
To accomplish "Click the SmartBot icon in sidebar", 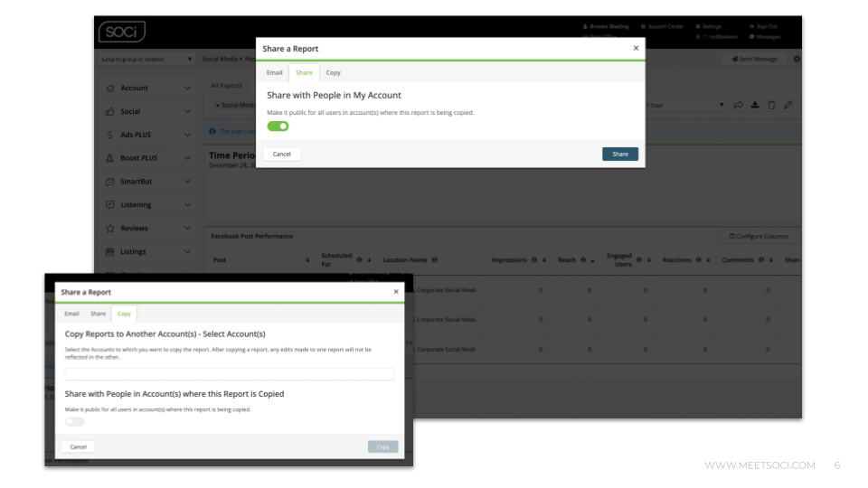I will click(x=110, y=182).
